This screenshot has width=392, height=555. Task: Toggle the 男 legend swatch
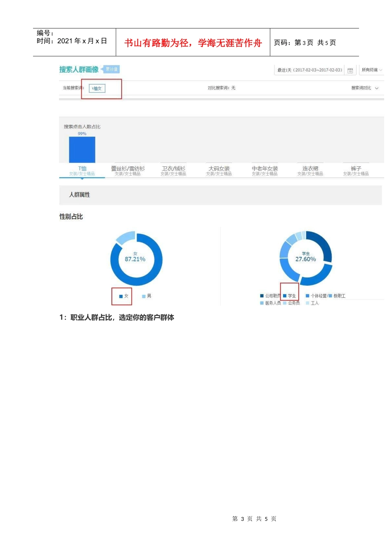pos(144,296)
